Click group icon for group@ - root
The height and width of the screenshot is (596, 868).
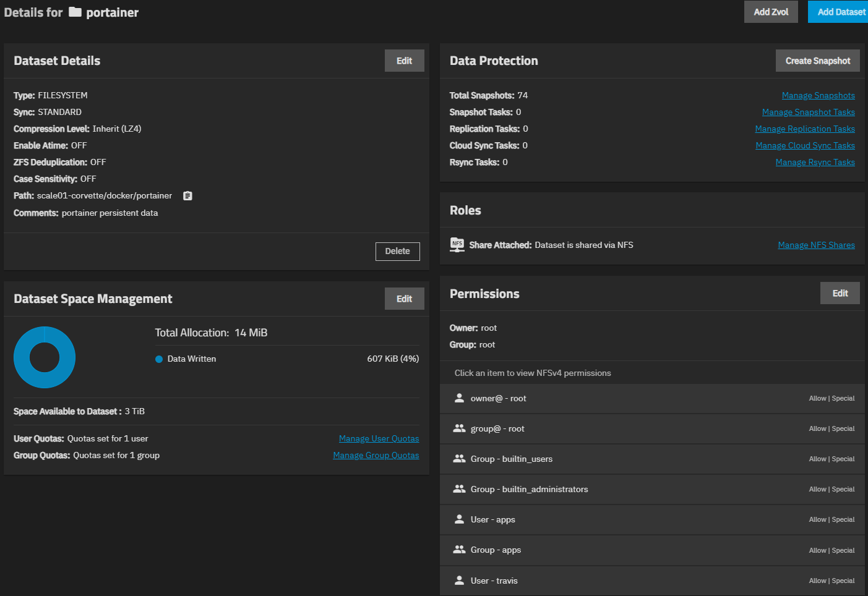coord(459,428)
